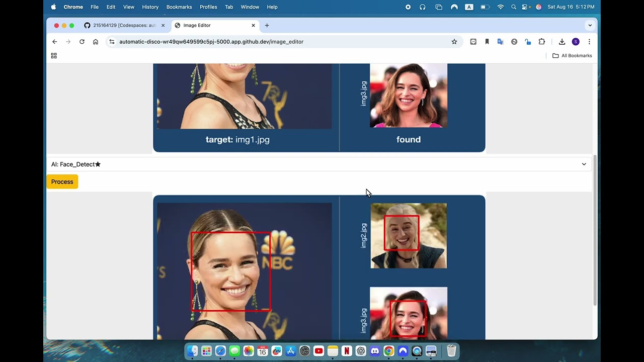644x362 pixels.
Task: Open the Extensions puzzle menu
Action: [542, 42]
